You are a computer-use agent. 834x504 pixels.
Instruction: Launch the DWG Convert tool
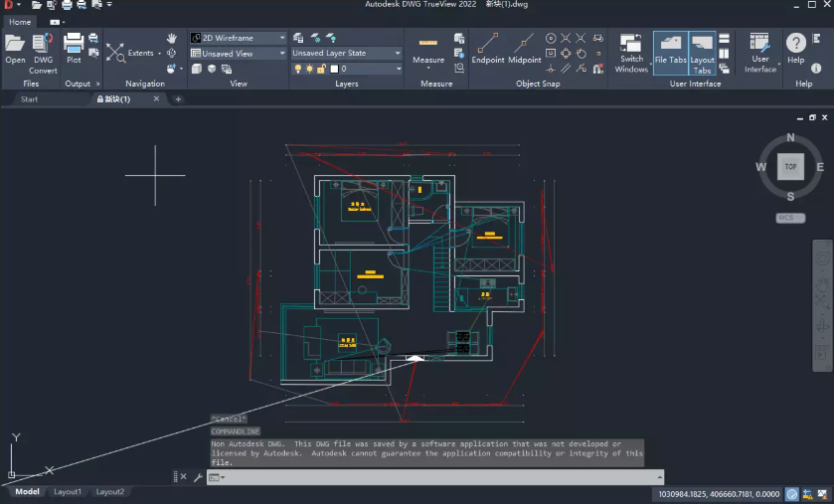click(x=43, y=50)
